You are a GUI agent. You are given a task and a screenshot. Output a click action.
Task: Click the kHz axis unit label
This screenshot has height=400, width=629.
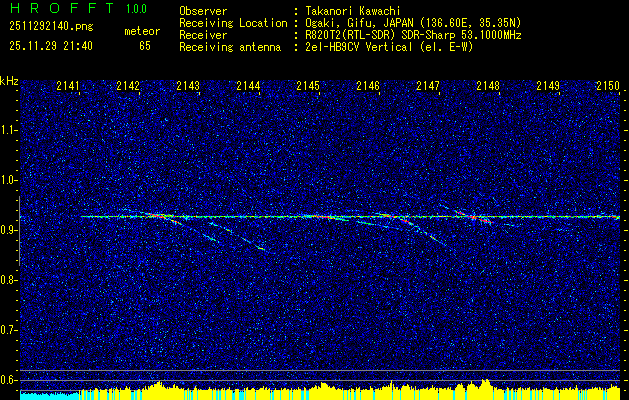[x=9, y=81]
